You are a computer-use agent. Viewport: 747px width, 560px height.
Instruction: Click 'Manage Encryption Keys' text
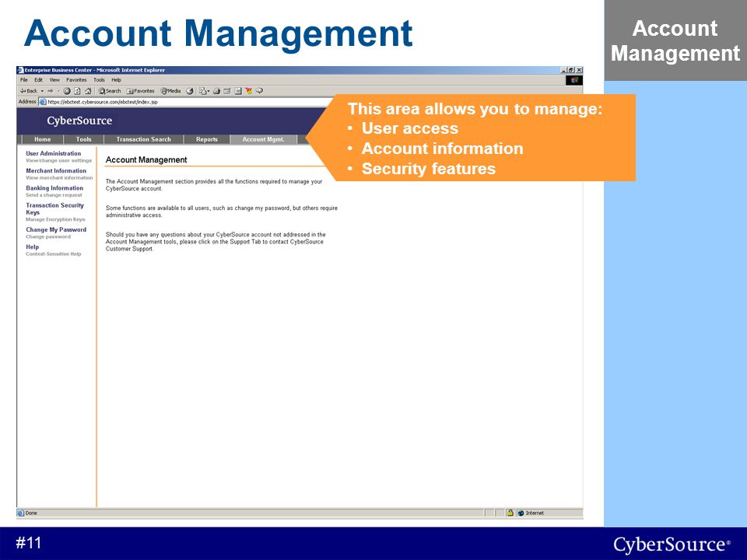tap(55, 219)
